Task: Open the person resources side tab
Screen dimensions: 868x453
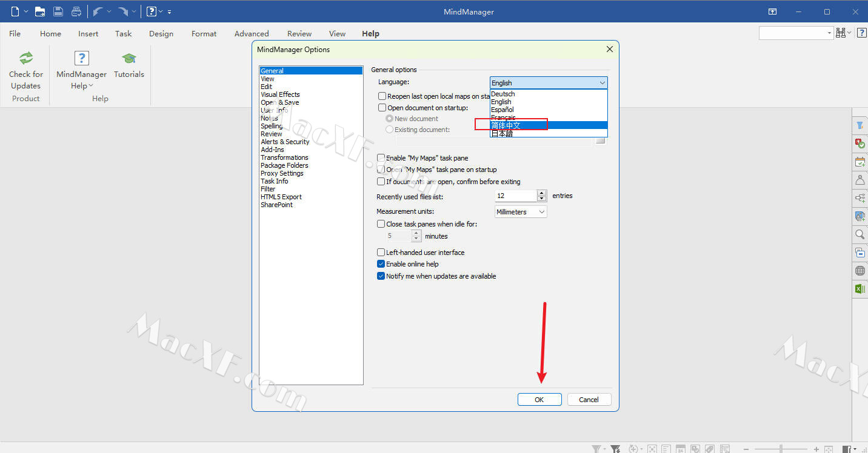Action: click(x=860, y=180)
